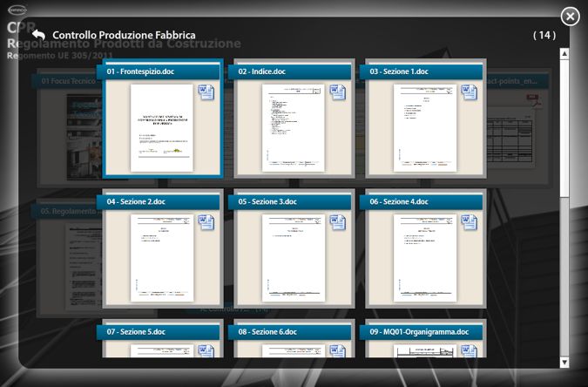The width and height of the screenshot is (588, 387).
Task: Click Word icon on 01 - Frontespizio.doc
Action: pyautogui.click(x=206, y=92)
